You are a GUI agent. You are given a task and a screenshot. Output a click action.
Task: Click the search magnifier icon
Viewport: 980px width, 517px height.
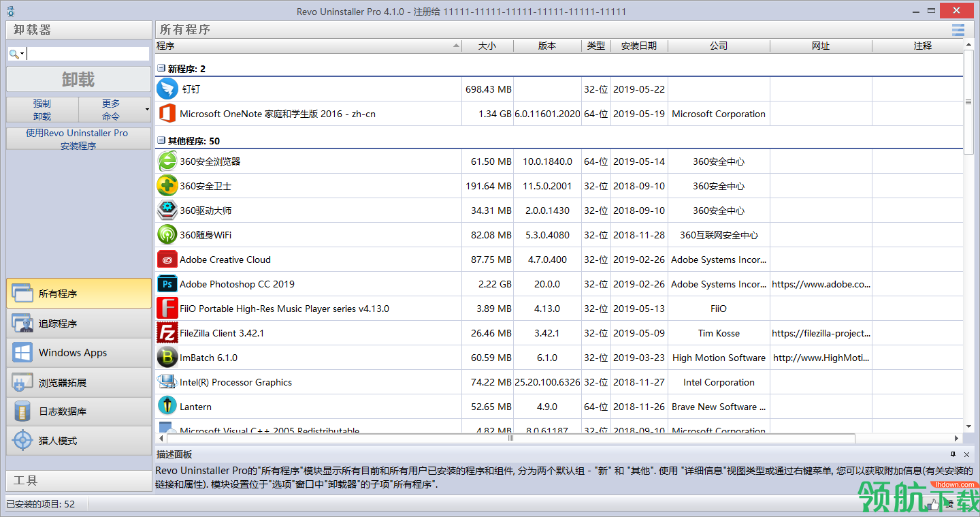pyautogui.click(x=14, y=54)
